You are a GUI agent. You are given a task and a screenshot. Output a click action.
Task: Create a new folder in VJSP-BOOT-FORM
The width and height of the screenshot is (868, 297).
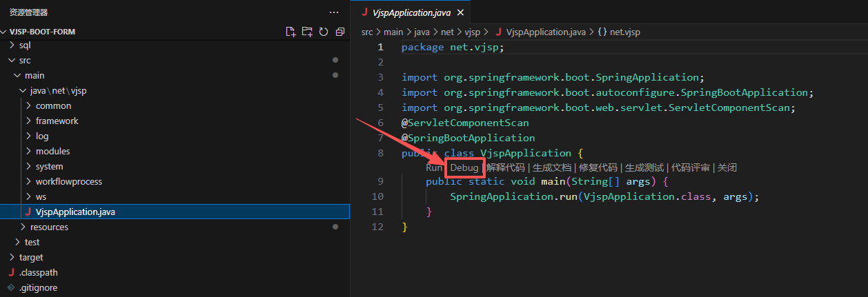pos(307,32)
